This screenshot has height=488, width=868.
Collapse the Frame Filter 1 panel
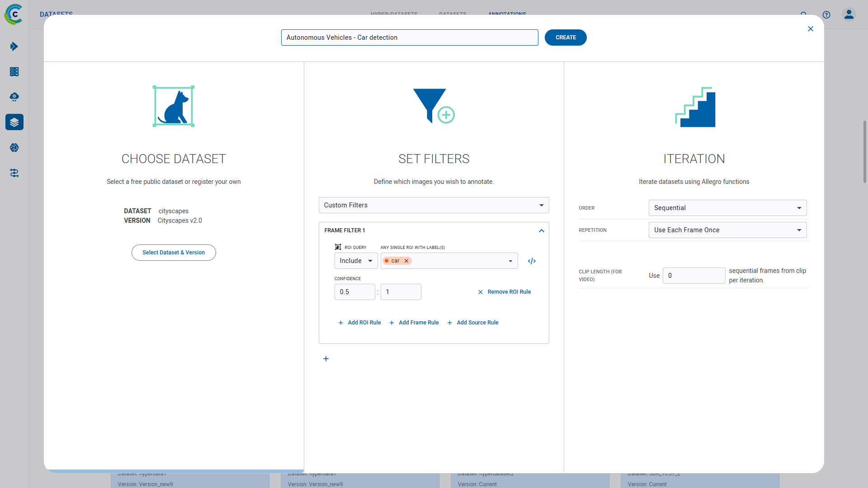coord(541,231)
